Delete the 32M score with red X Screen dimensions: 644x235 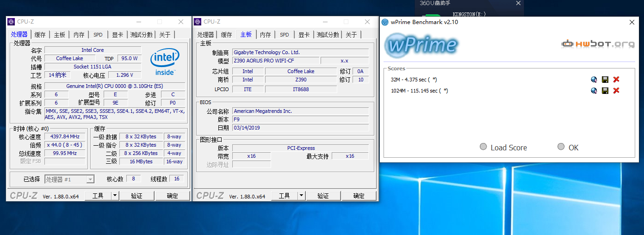pos(616,80)
